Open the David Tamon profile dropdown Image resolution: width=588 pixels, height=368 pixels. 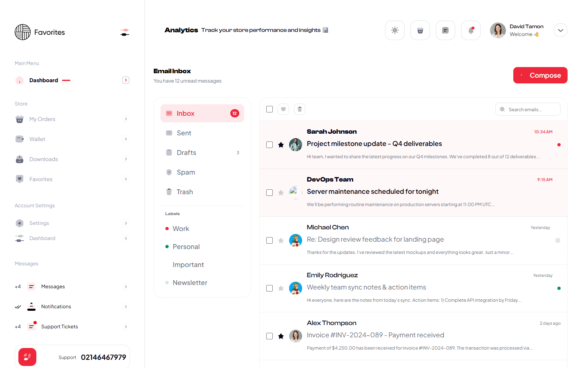point(560,30)
